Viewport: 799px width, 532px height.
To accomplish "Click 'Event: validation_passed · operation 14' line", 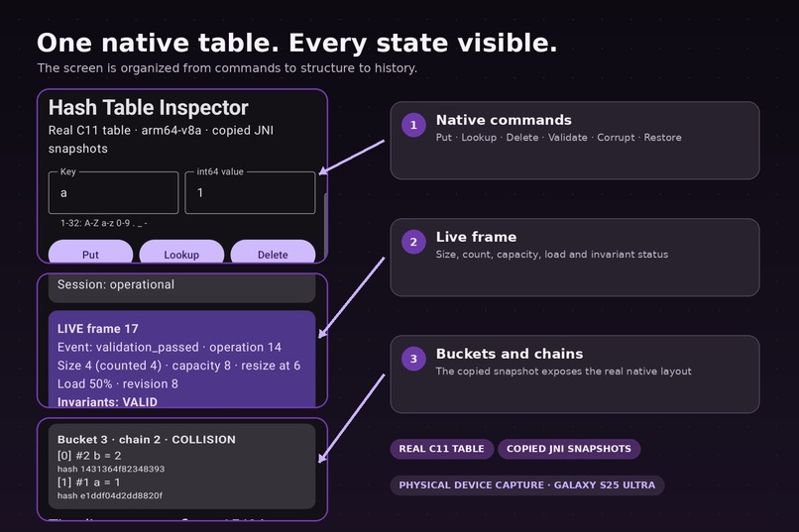I will tap(170, 347).
